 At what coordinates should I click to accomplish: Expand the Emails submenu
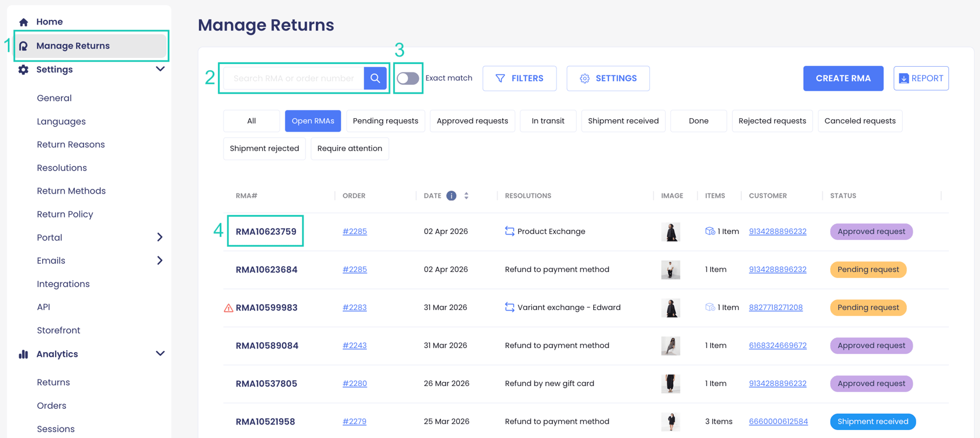[160, 260]
